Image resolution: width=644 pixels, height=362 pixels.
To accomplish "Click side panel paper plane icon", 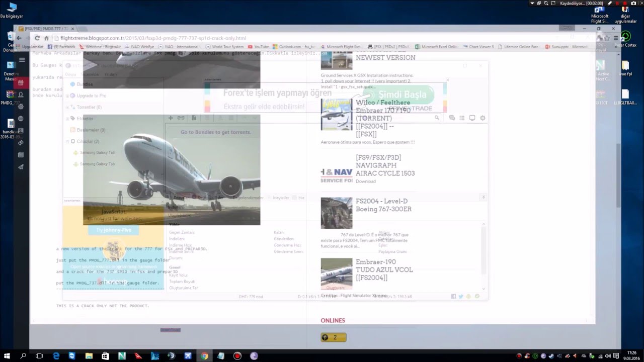I will pos(21,167).
